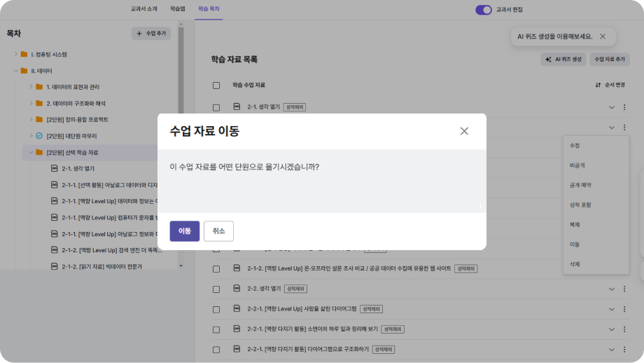Click the 수업 자료 추가 button

pyautogui.click(x=609, y=60)
